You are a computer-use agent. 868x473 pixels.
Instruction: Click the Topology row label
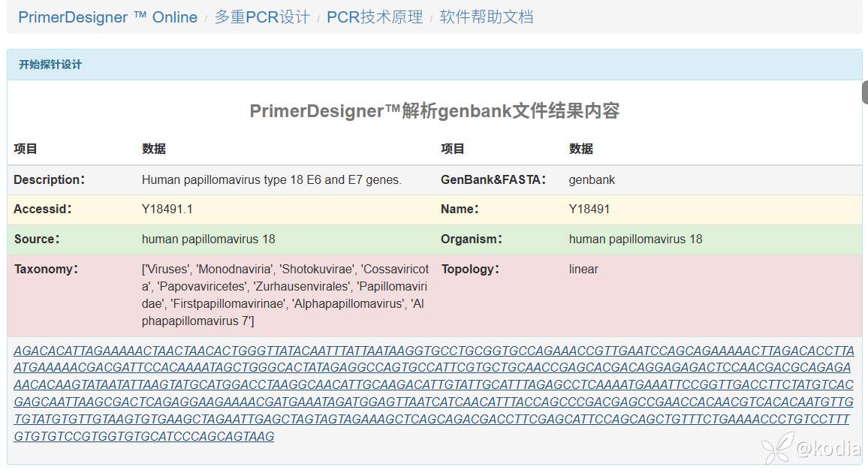coord(470,270)
